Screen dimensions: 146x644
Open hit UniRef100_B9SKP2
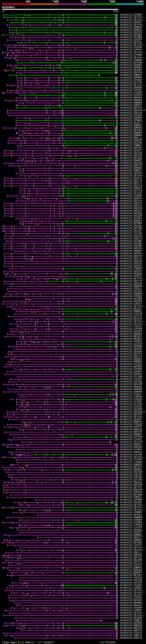click(x=131, y=22)
